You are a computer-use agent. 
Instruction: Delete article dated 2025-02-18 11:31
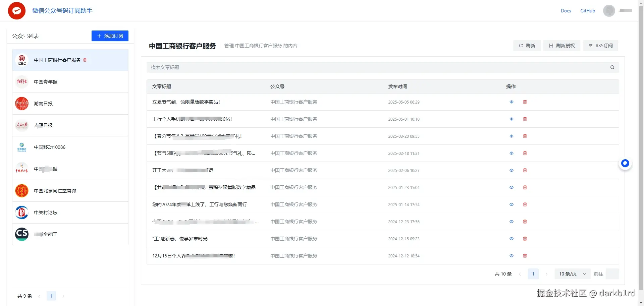click(525, 153)
